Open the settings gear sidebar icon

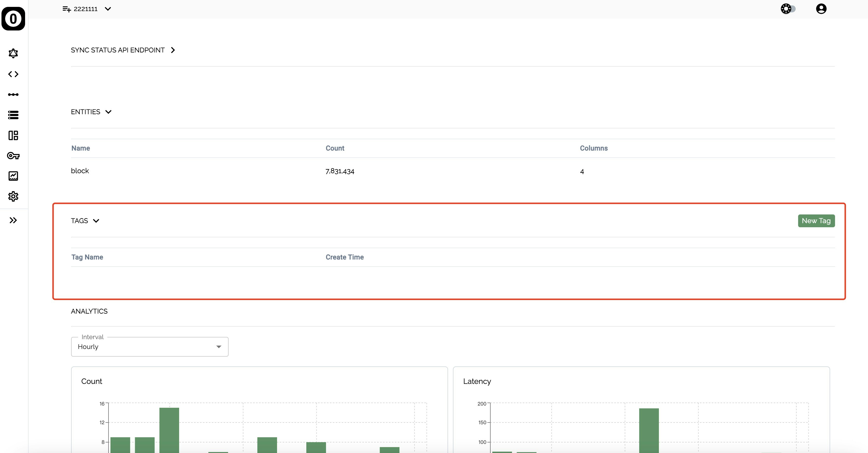(13, 196)
